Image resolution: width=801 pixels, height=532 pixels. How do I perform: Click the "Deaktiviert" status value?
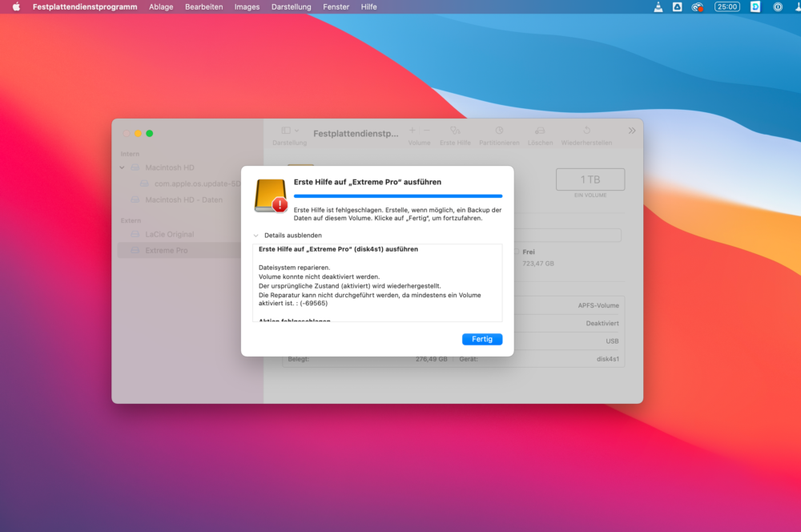602,324
